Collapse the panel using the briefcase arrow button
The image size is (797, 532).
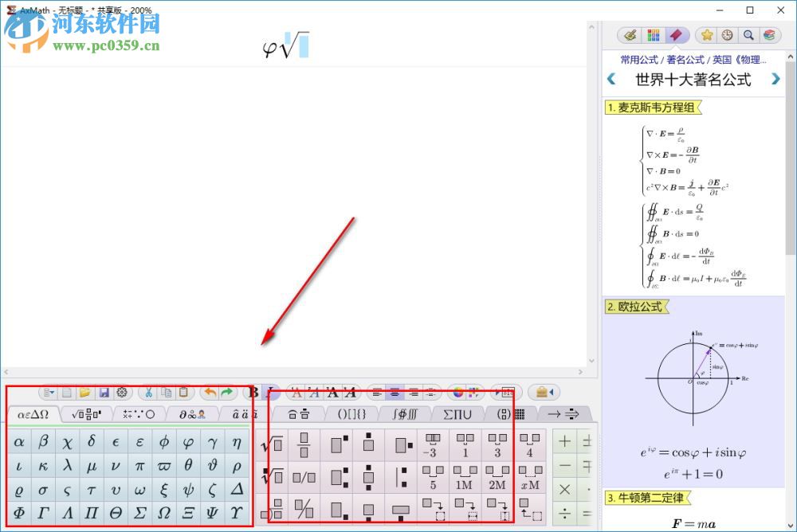click(544, 392)
